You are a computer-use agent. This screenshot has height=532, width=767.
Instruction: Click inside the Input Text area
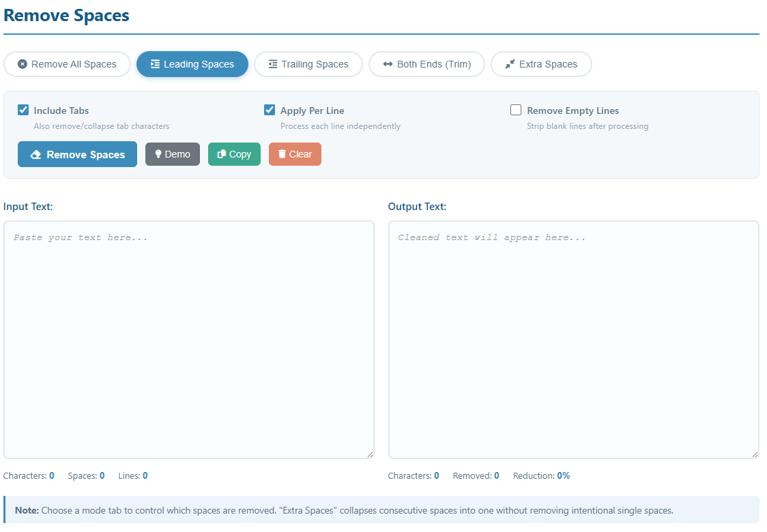coord(189,339)
